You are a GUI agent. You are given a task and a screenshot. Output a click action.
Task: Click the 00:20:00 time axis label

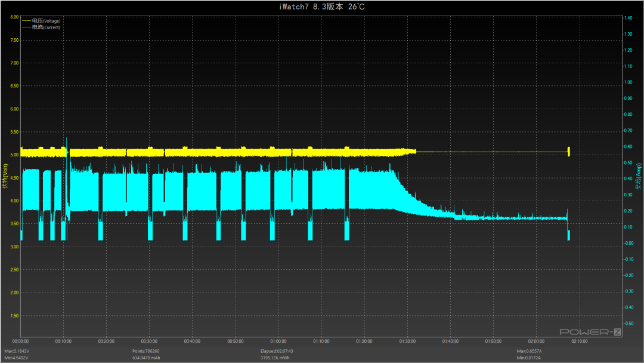106,342
